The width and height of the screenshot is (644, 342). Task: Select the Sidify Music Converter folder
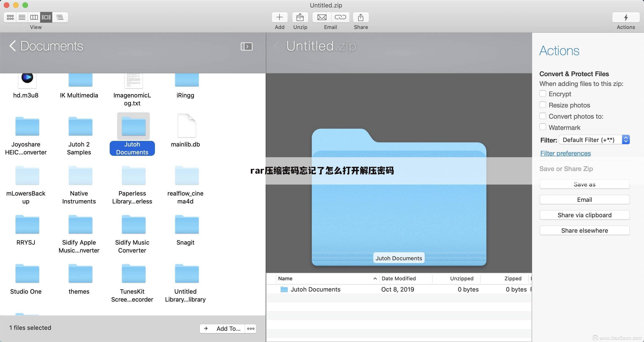[x=132, y=234]
